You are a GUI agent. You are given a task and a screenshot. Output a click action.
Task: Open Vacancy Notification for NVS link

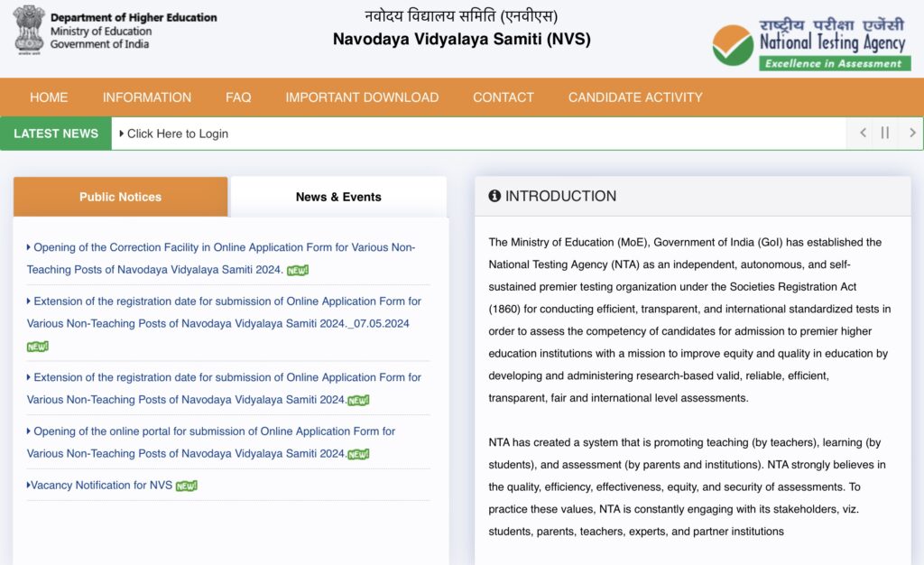coord(101,485)
